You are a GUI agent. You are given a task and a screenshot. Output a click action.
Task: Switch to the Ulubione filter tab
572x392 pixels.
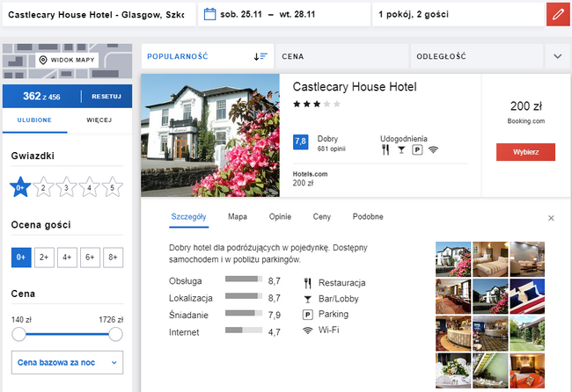click(x=34, y=120)
